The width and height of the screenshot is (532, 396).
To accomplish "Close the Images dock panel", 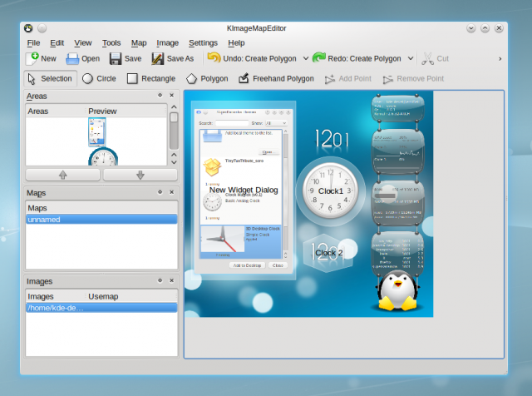I will coord(173,281).
